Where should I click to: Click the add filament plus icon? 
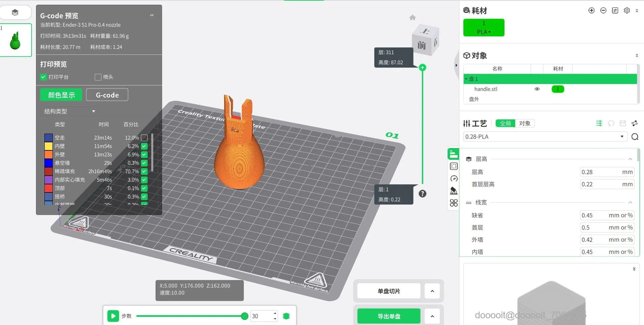[591, 10]
